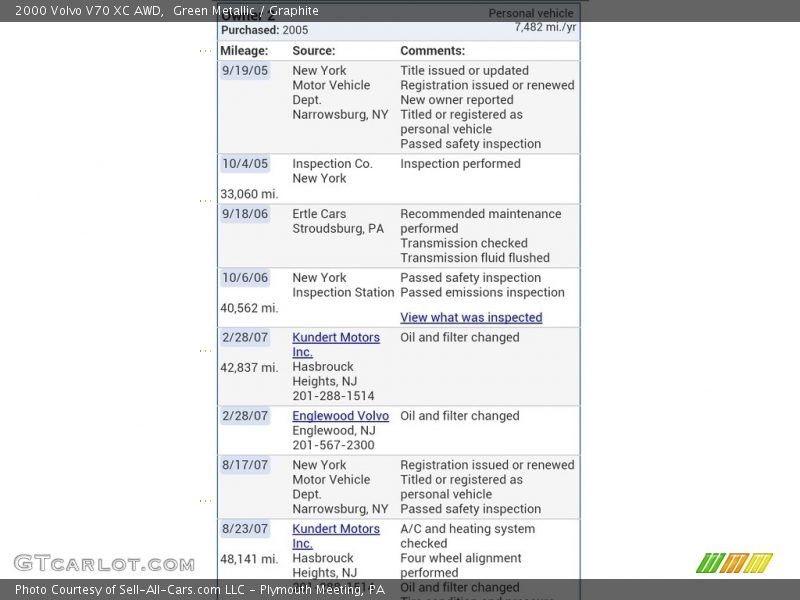This screenshot has width=800, height=600.
Task: Select the 10/4/05 date cell
Action: click(245, 164)
